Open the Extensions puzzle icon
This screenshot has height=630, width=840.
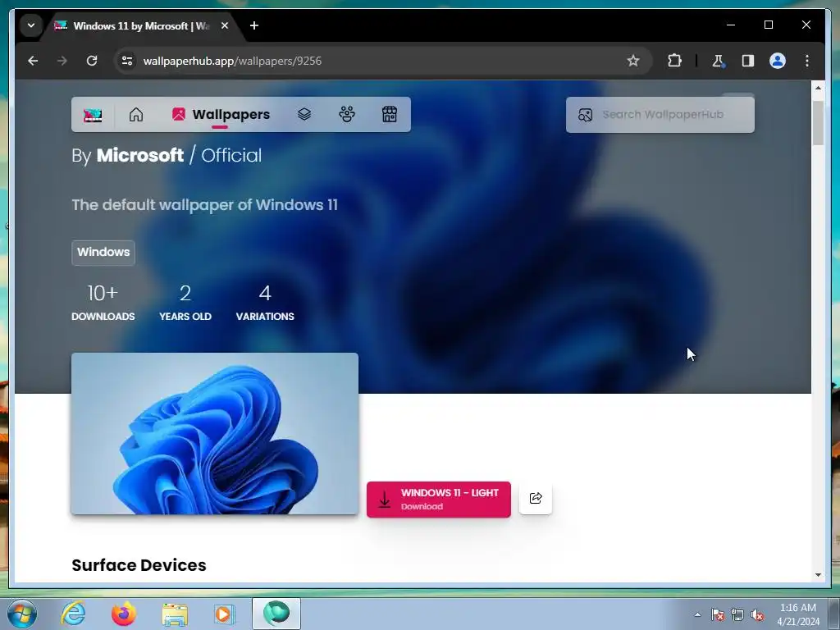click(x=674, y=61)
